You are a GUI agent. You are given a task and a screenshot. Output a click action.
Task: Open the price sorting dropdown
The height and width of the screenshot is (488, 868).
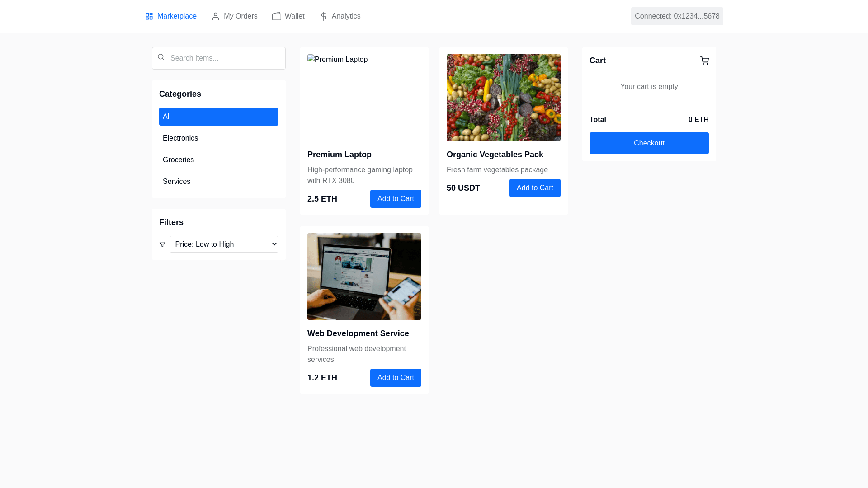point(224,244)
